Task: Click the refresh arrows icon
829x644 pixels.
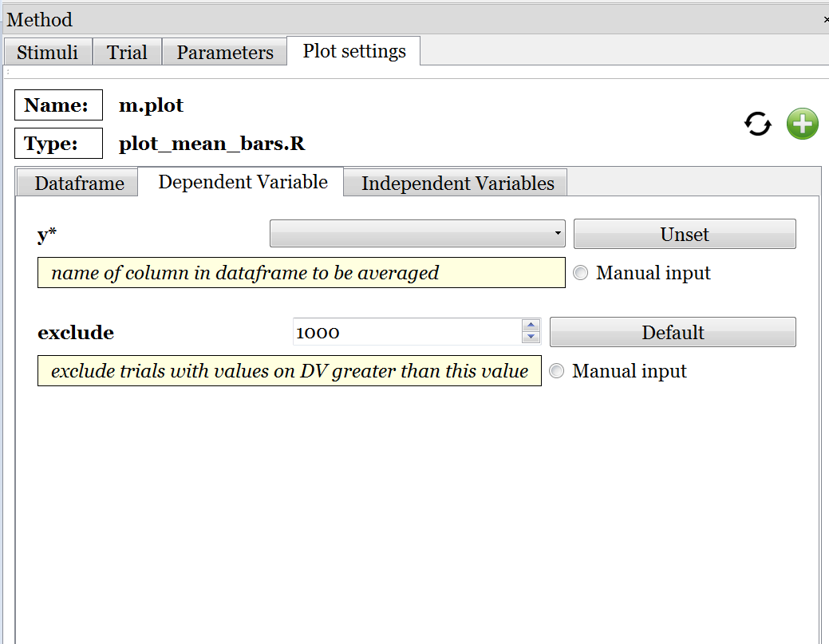Action: (x=757, y=124)
